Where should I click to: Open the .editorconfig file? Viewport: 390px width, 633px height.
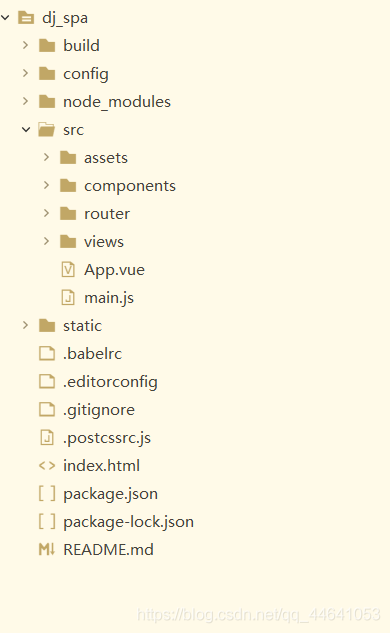pos(110,382)
